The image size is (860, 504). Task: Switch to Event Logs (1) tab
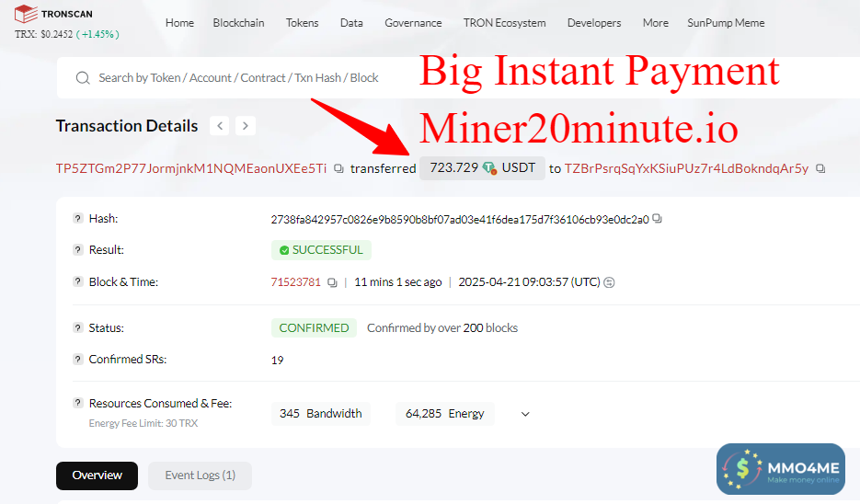pyautogui.click(x=201, y=475)
